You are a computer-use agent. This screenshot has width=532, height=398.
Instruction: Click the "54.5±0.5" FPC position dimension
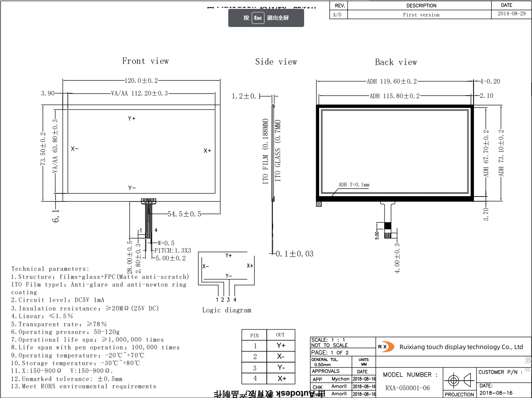(184, 214)
